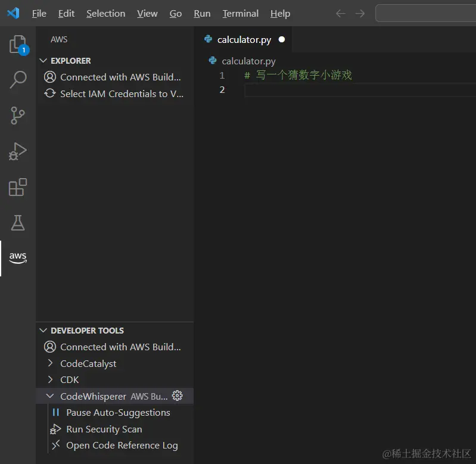Open the View menu
476x464 pixels.
click(147, 13)
